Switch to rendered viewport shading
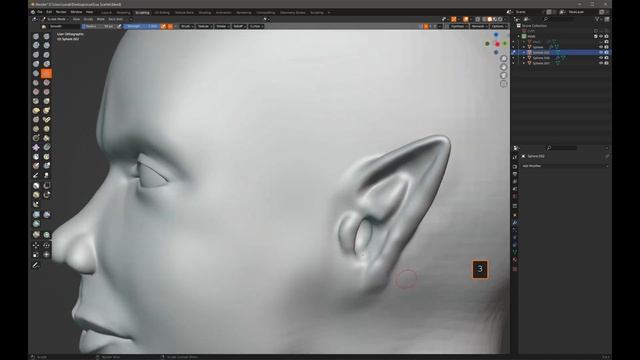This screenshot has height=360, width=640. click(x=500, y=19)
